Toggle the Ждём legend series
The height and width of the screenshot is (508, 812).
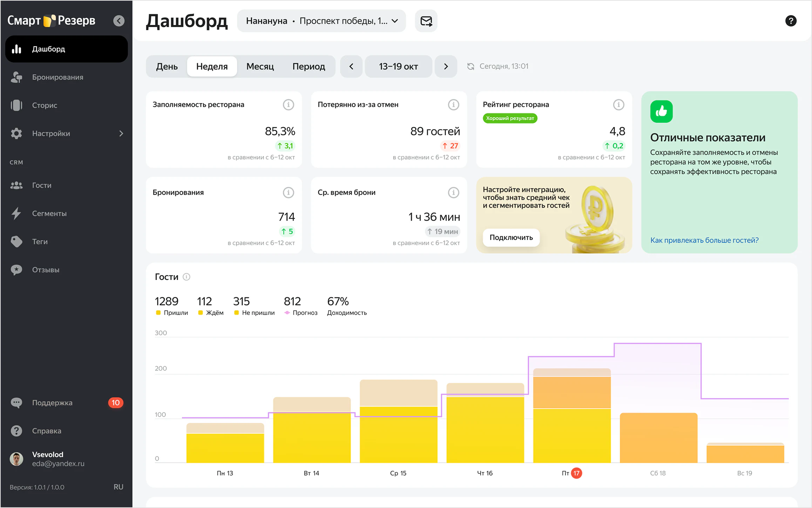[x=211, y=313]
